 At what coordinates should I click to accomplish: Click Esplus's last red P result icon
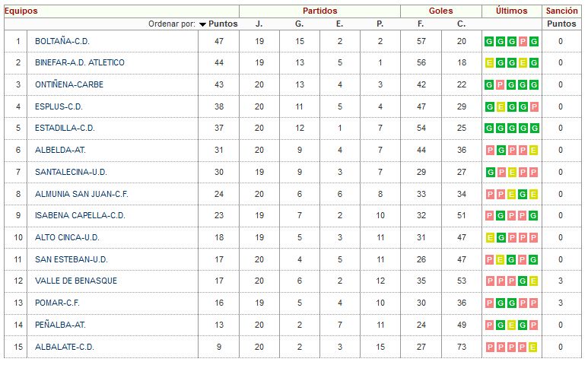tap(534, 106)
